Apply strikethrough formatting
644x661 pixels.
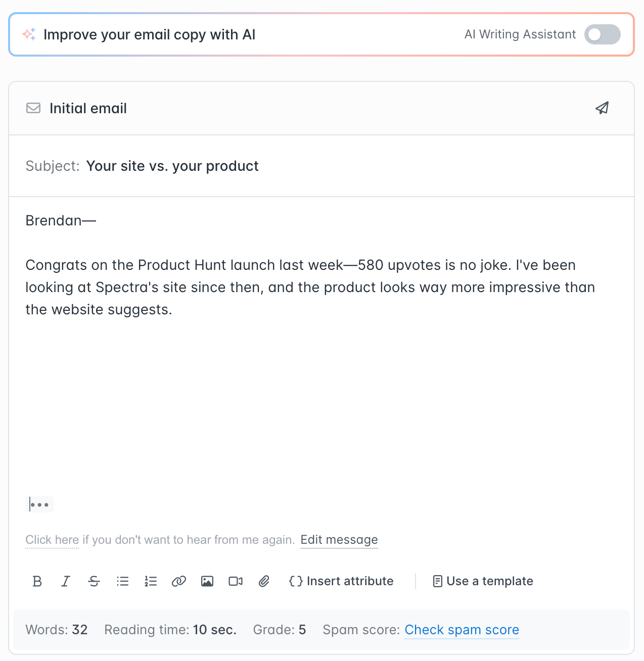click(x=94, y=581)
